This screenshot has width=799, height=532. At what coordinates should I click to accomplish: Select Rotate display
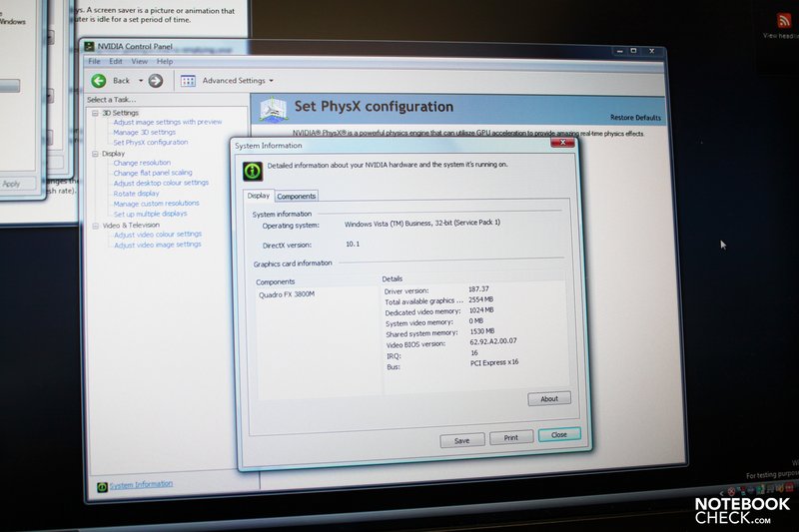pos(136,194)
